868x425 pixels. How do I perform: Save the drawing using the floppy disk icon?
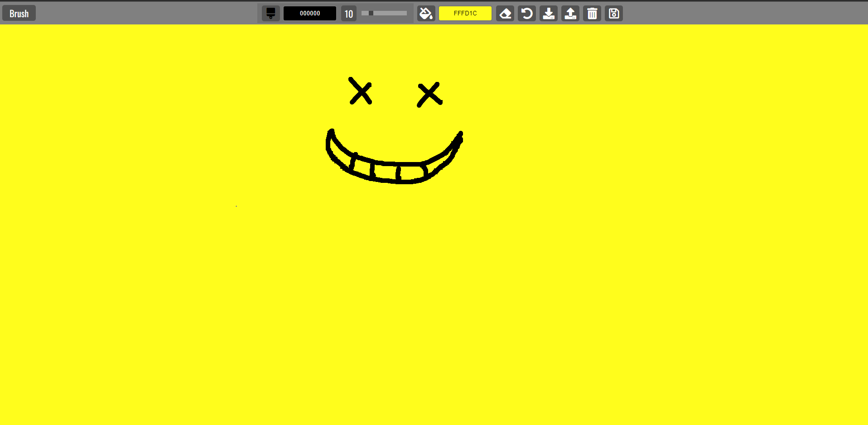(x=614, y=14)
